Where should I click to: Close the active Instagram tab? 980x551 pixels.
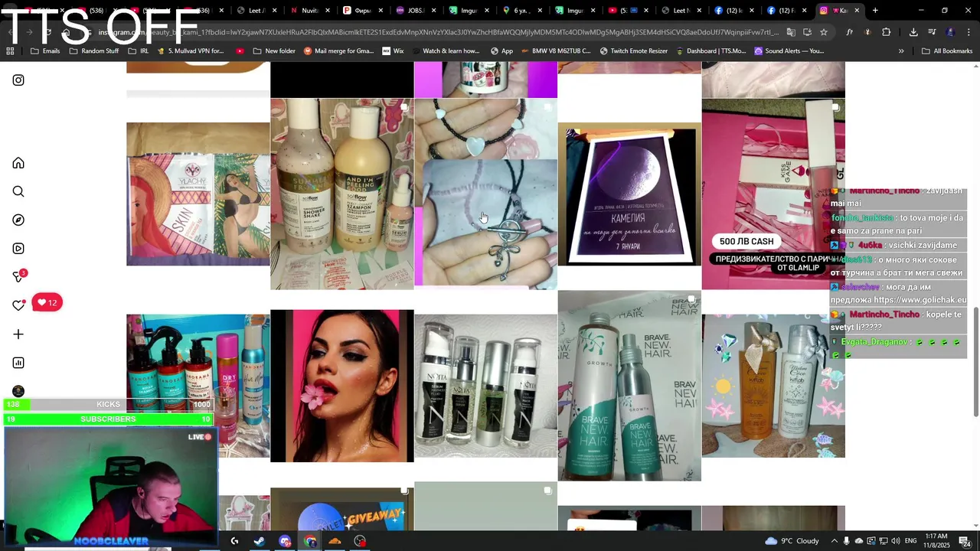857,11
